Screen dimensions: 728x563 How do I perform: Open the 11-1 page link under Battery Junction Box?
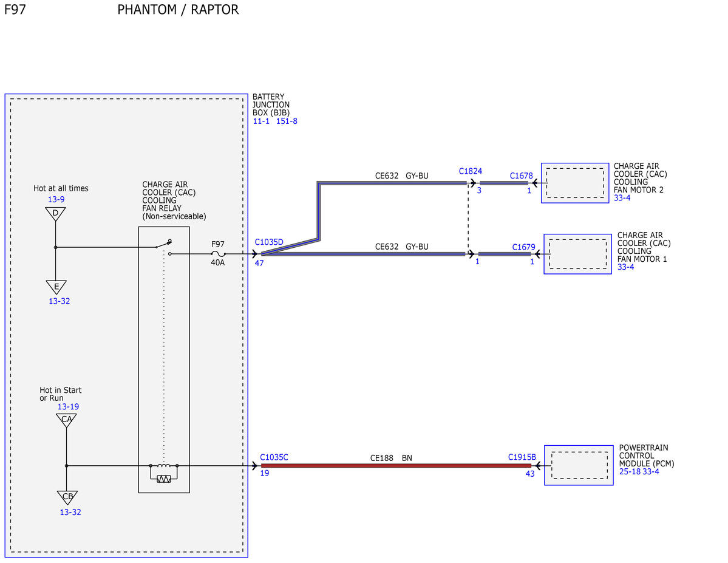click(261, 121)
